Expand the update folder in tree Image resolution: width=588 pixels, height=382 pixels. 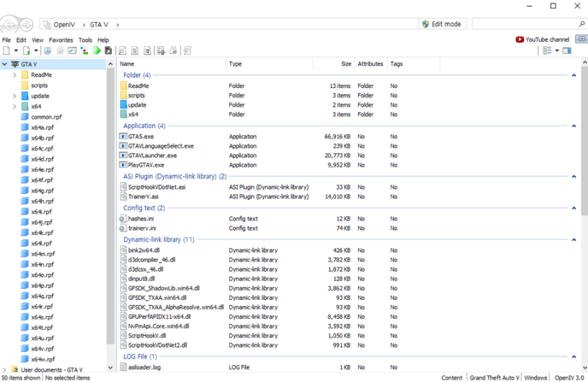(14, 95)
